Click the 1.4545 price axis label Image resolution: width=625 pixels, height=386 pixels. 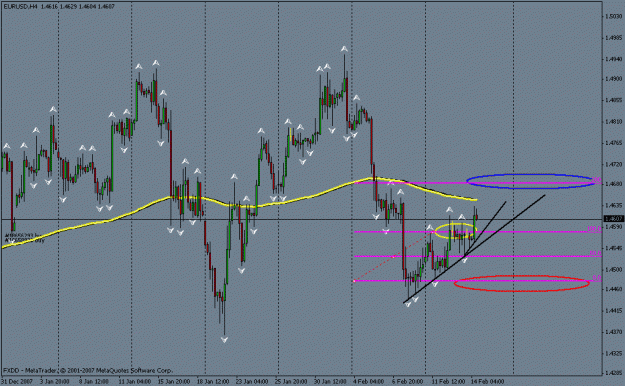(614, 248)
